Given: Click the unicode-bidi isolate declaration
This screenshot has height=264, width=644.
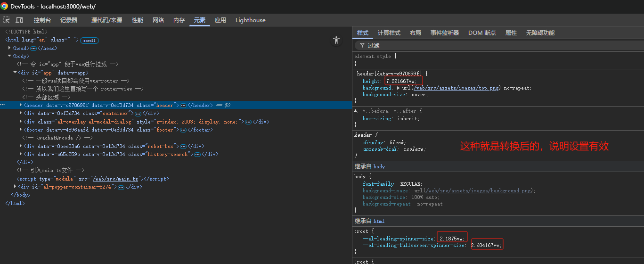Looking at the screenshot, I should 394,149.
